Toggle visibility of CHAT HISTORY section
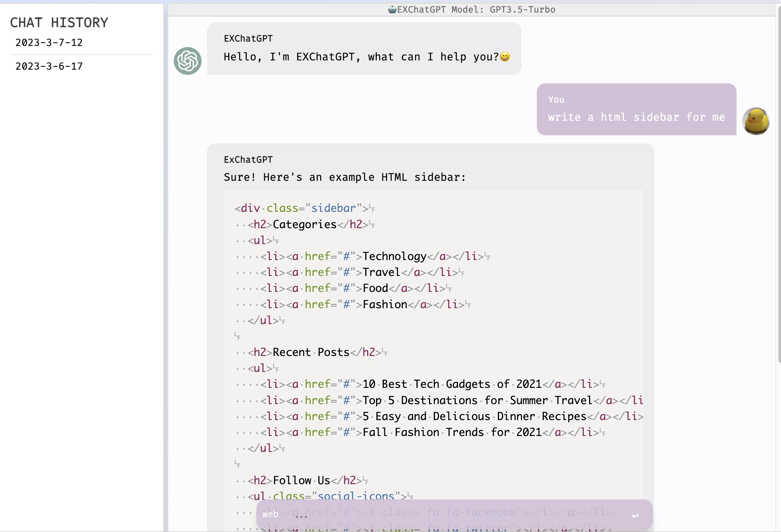This screenshot has width=781, height=532. point(59,22)
